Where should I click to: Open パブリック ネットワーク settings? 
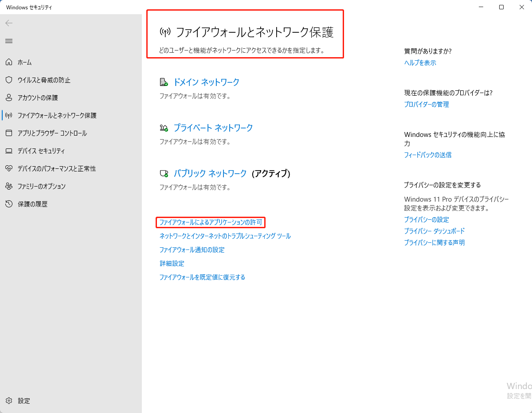(x=210, y=173)
